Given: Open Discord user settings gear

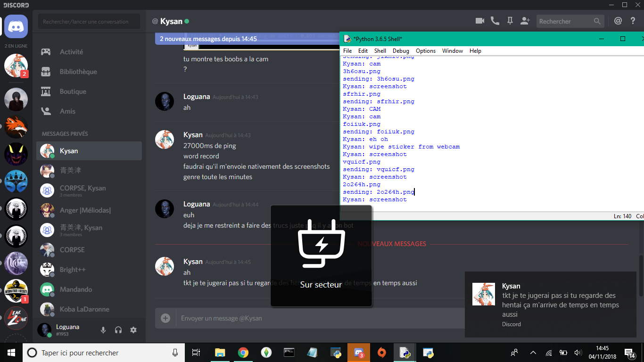Looking at the screenshot, I should [x=133, y=330].
